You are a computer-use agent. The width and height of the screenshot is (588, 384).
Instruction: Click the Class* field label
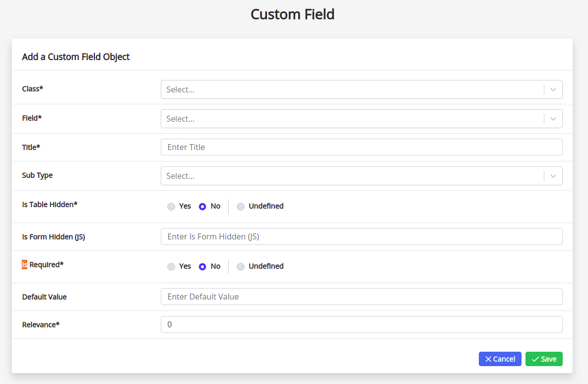[x=33, y=89]
